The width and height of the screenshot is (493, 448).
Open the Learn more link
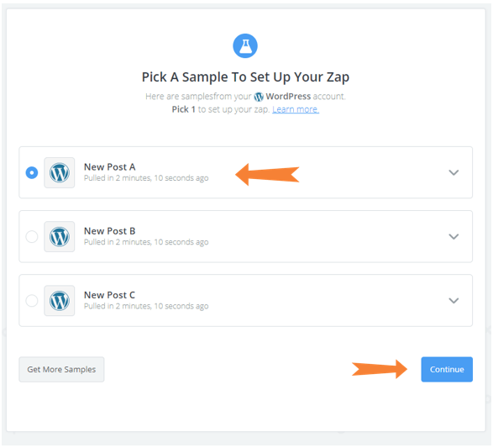[296, 109]
